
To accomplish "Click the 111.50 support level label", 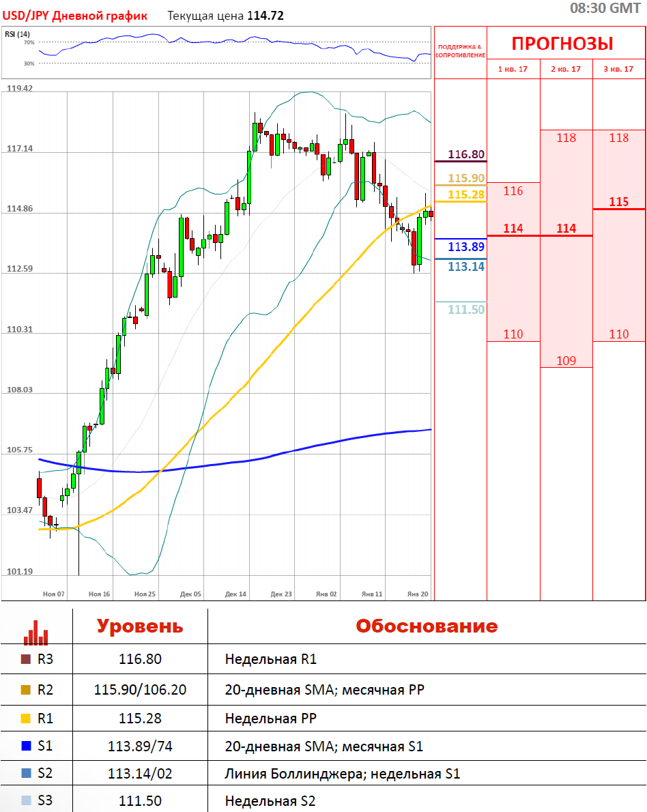I will [466, 310].
